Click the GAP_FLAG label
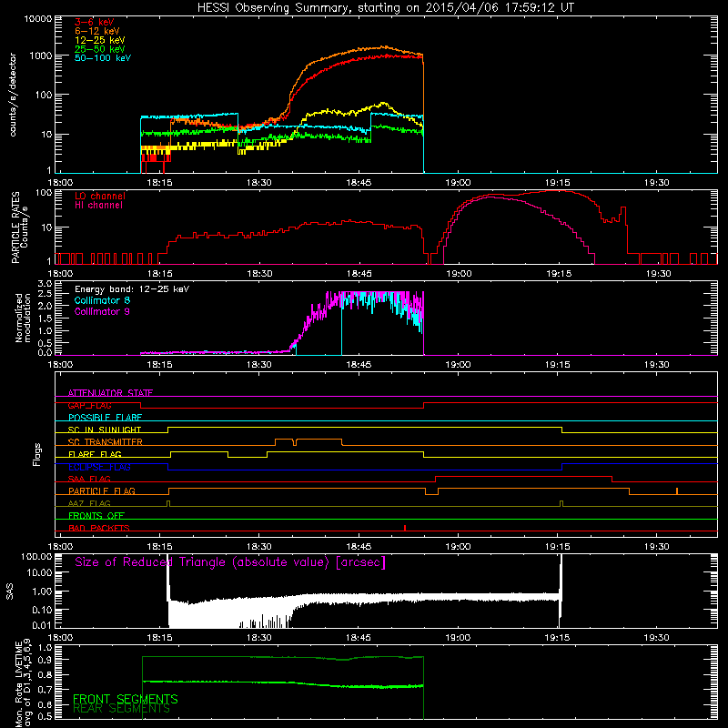The image size is (728, 728). (89, 405)
